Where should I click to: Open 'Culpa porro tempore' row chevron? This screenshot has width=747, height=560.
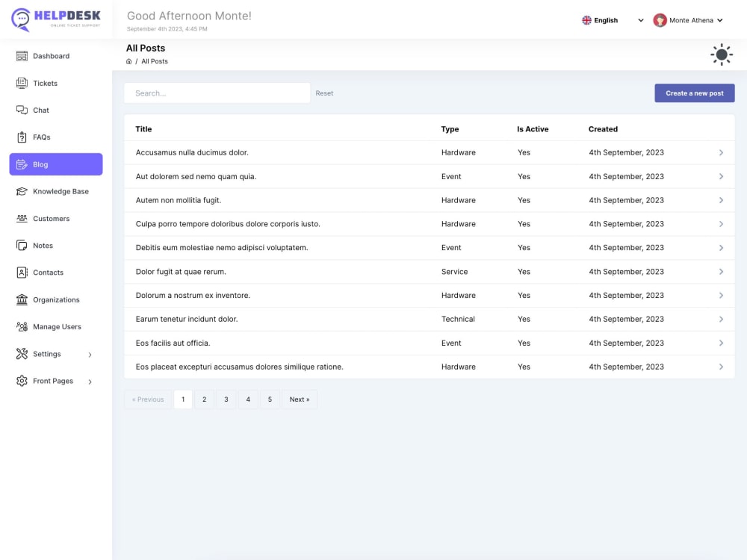tap(721, 224)
